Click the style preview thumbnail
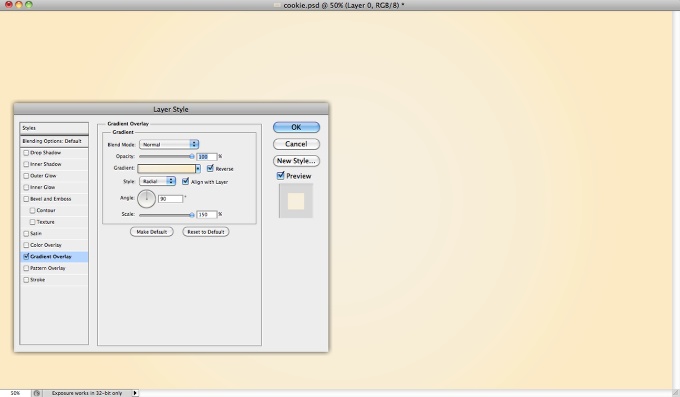The height and width of the screenshot is (397, 680). click(296, 200)
